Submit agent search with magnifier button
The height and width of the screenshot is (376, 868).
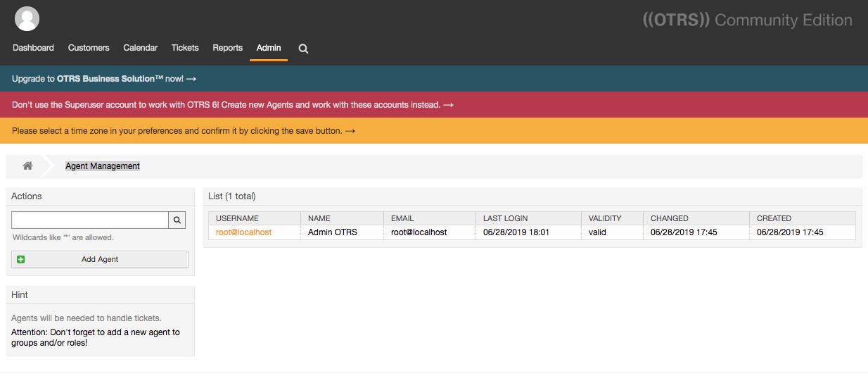tap(178, 220)
